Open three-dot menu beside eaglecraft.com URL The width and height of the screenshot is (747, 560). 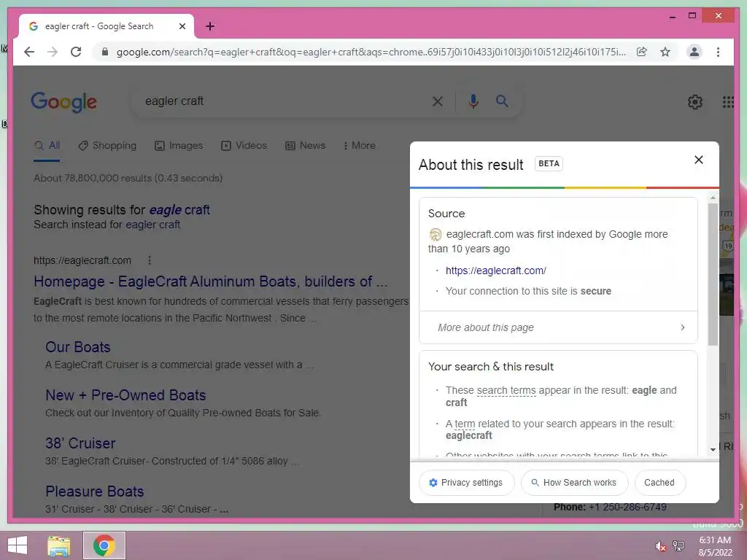[150, 260]
